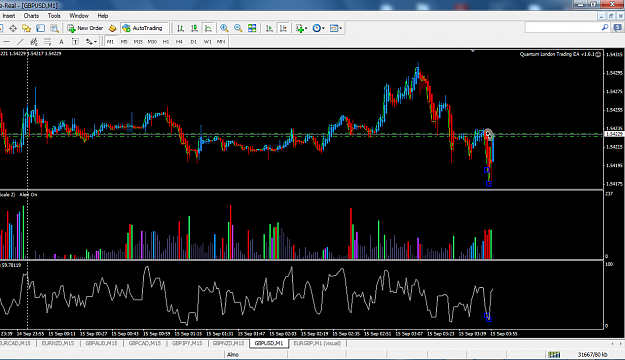Switch timeframe to H1
The height and width of the screenshot is (360, 625).
(166, 41)
